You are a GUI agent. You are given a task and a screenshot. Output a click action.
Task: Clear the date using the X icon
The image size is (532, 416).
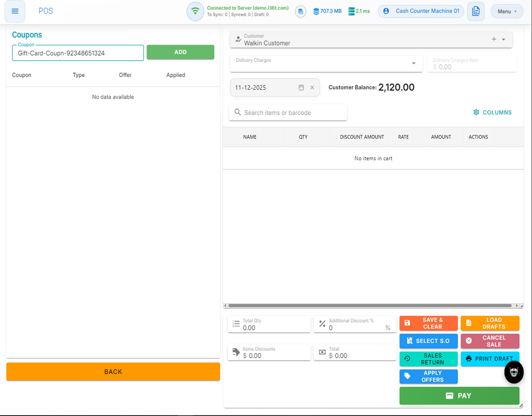pyautogui.click(x=312, y=88)
